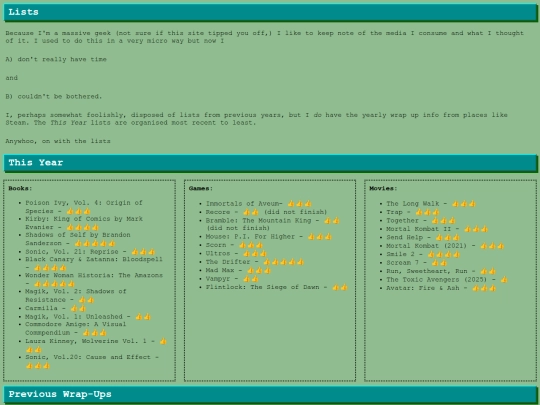Click "Mortal Kombat (2021)" movie entry

click(445, 246)
